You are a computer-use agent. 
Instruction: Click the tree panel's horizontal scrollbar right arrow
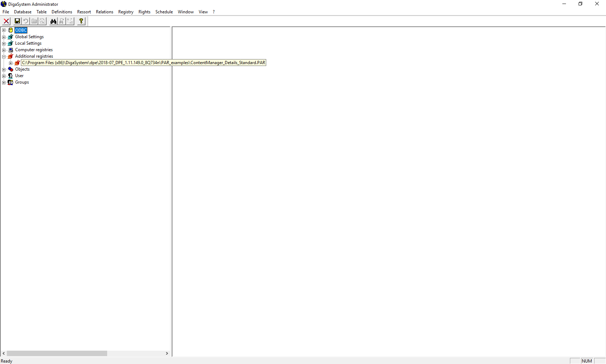coord(167,354)
